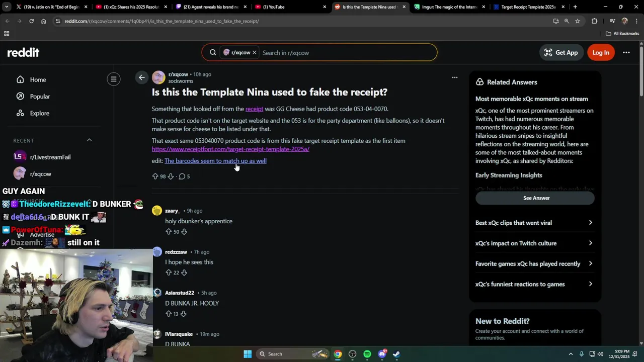The height and width of the screenshot is (362, 644).
Task: Open Explore in Reddit sidebar
Action: (x=39, y=113)
